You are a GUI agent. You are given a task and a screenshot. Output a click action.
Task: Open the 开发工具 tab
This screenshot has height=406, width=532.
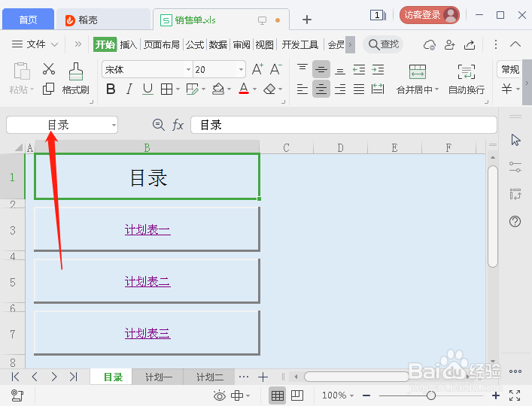click(x=300, y=44)
